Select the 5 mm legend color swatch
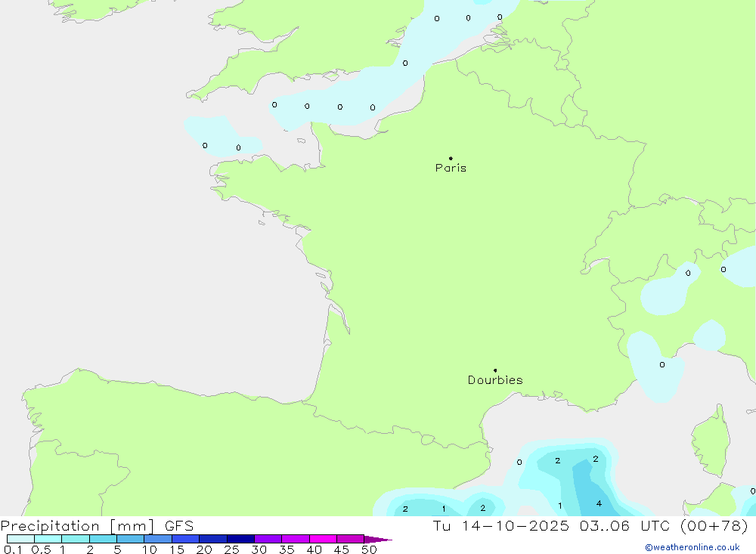This screenshot has width=756, height=554. tap(130, 539)
